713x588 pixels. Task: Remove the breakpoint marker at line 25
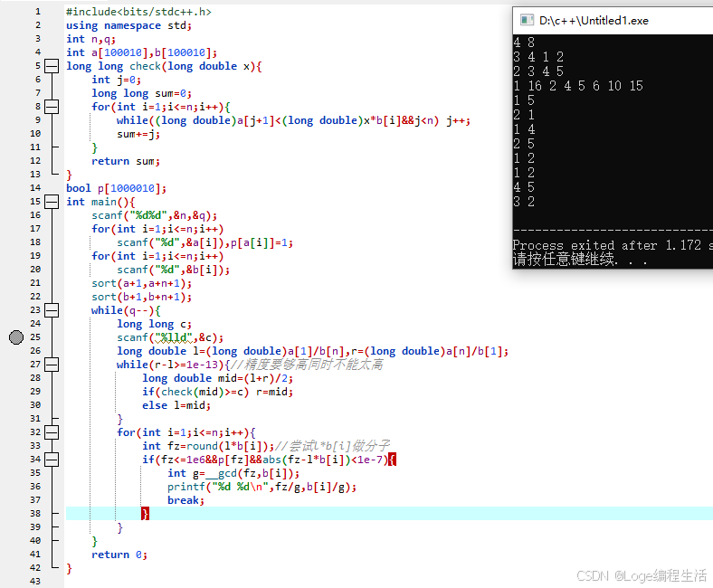click(16, 337)
